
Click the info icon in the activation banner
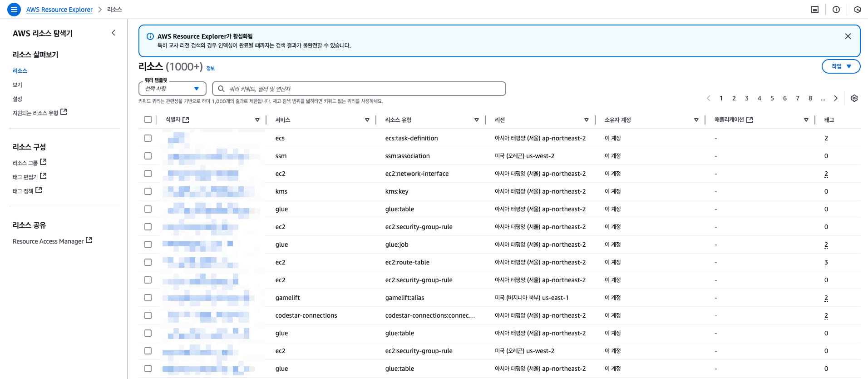[150, 36]
